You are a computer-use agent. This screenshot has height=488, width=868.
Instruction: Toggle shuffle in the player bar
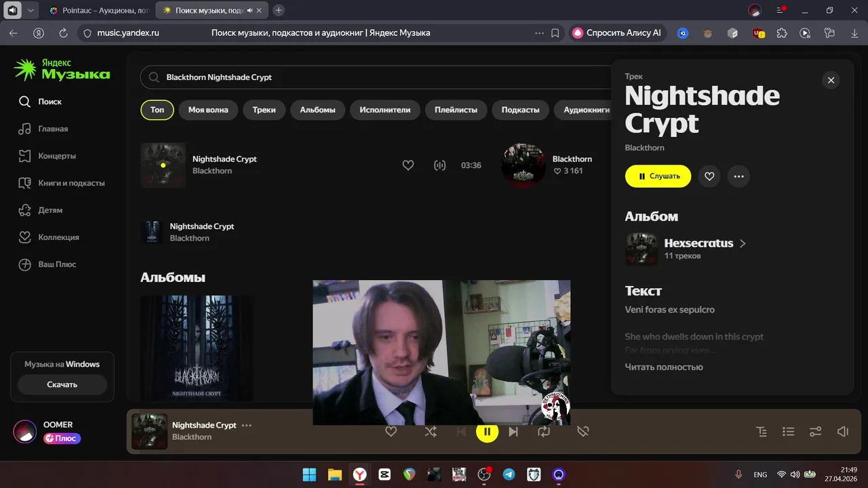coord(431,431)
